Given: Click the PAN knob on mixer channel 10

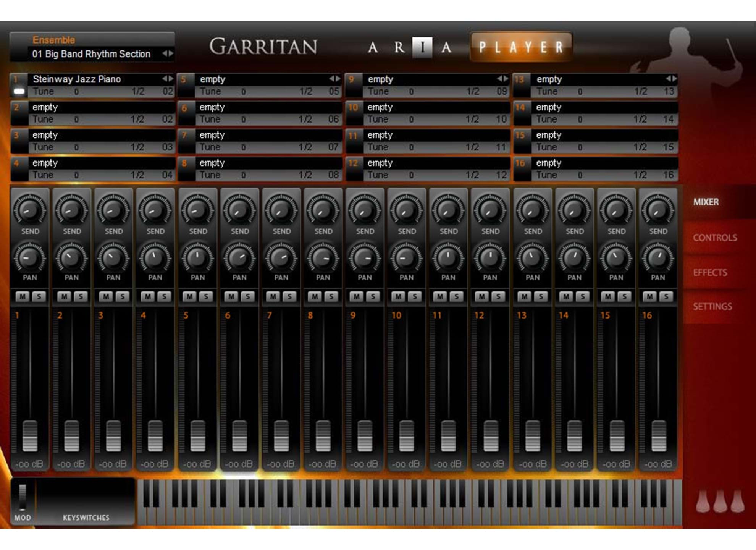Looking at the screenshot, I should [x=406, y=258].
